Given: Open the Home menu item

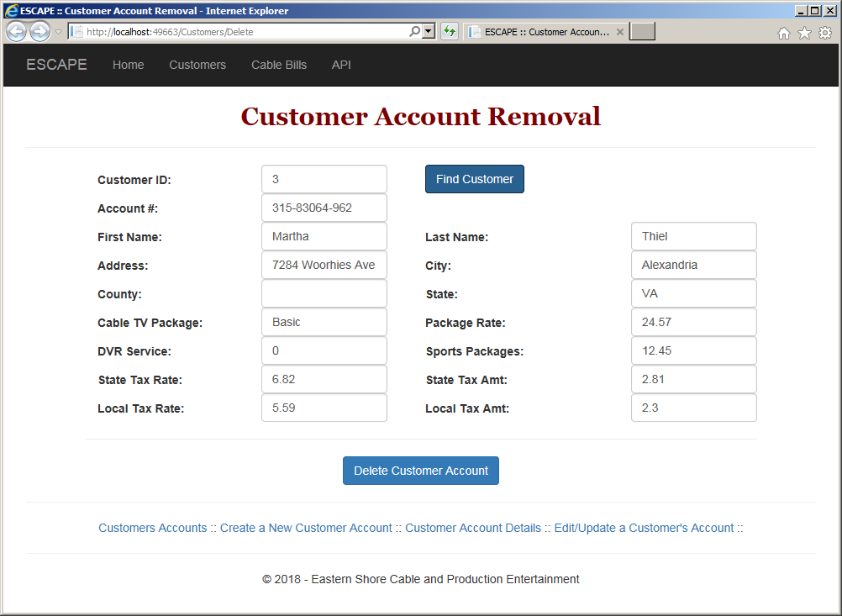Looking at the screenshot, I should [x=129, y=65].
